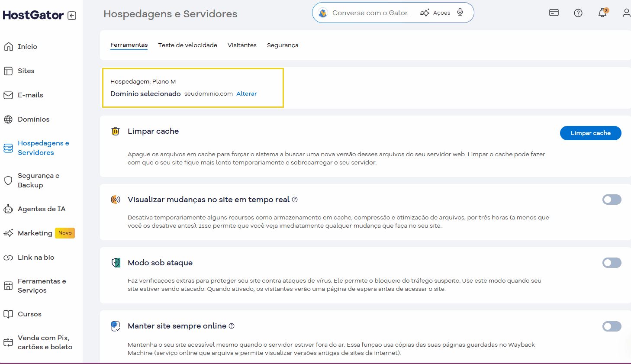This screenshot has height=364, width=631.
Task: Type in Converse com o Gator field
Action: (371, 13)
